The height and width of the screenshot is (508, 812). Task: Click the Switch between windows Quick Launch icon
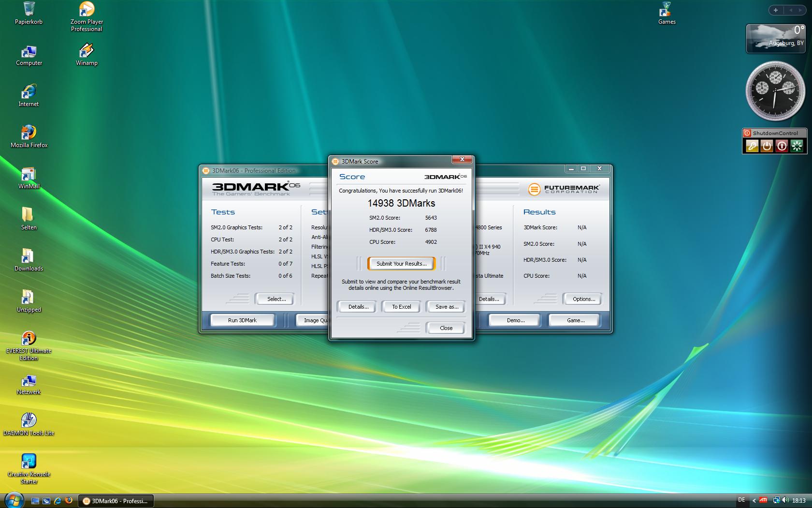click(46, 501)
